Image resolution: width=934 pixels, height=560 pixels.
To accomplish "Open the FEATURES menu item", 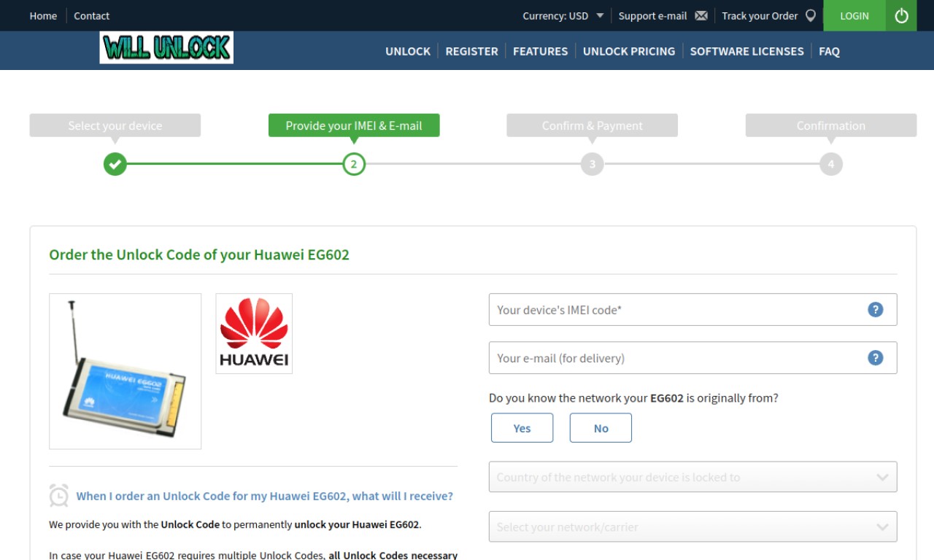I will [x=540, y=51].
